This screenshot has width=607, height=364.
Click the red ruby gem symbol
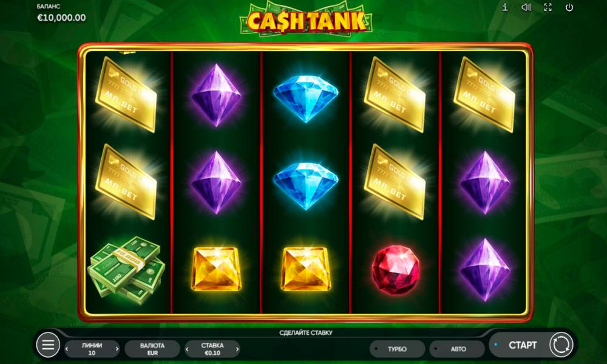point(395,269)
